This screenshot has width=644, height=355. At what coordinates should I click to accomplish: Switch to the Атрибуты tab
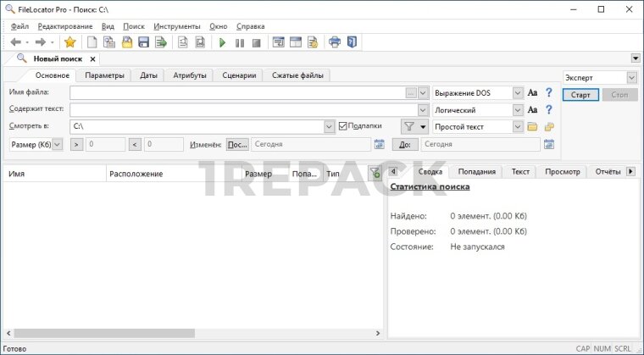click(190, 75)
